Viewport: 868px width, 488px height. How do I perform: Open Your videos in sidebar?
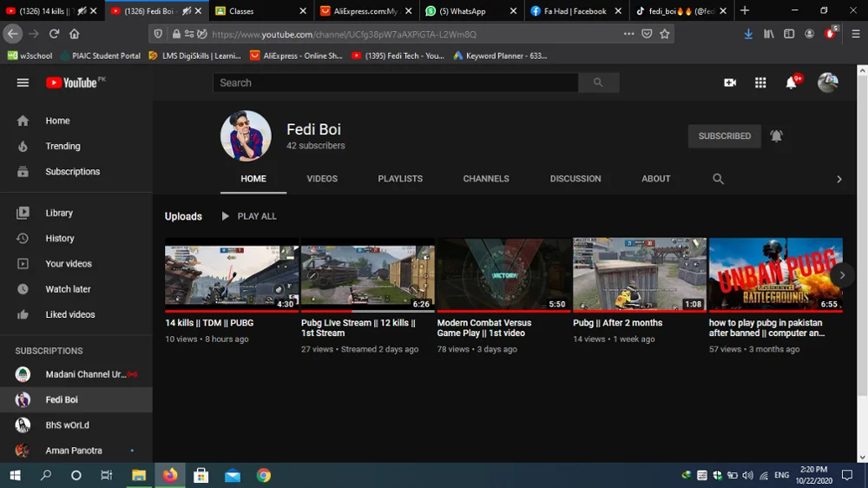(x=76, y=264)
